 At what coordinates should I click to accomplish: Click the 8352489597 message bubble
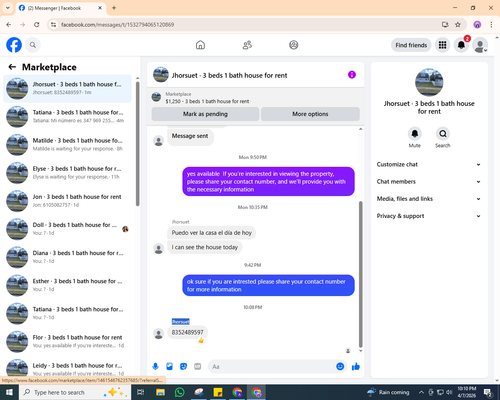pos(187,332)
